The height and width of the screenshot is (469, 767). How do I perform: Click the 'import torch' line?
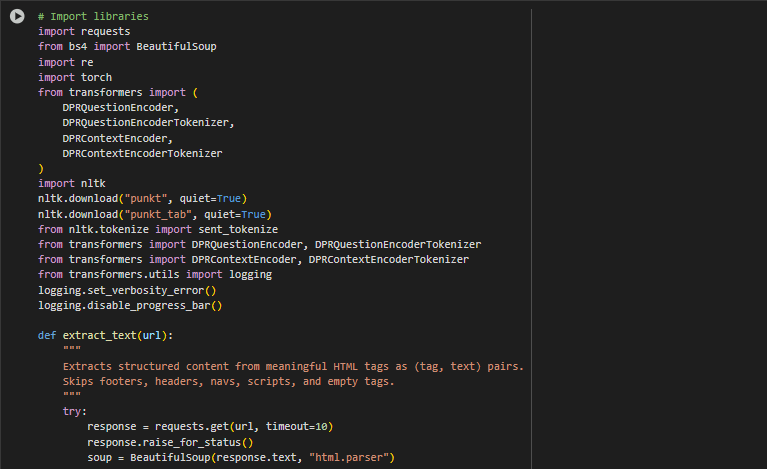(x=75, y=77)
